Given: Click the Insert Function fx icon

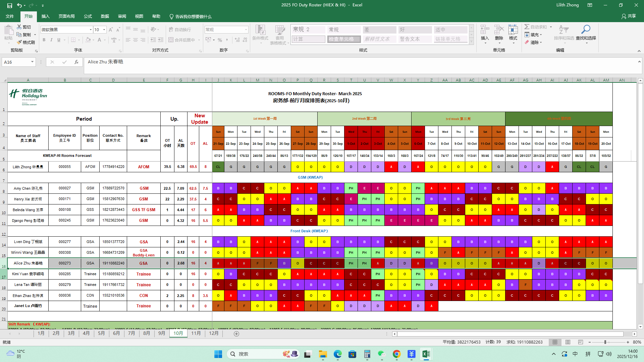Looking at the screenshot, I should pyautogui.click(x=76, y=62).
